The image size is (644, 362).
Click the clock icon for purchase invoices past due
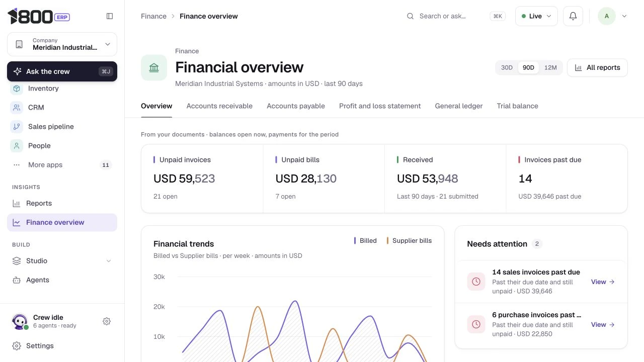[476, 324]
